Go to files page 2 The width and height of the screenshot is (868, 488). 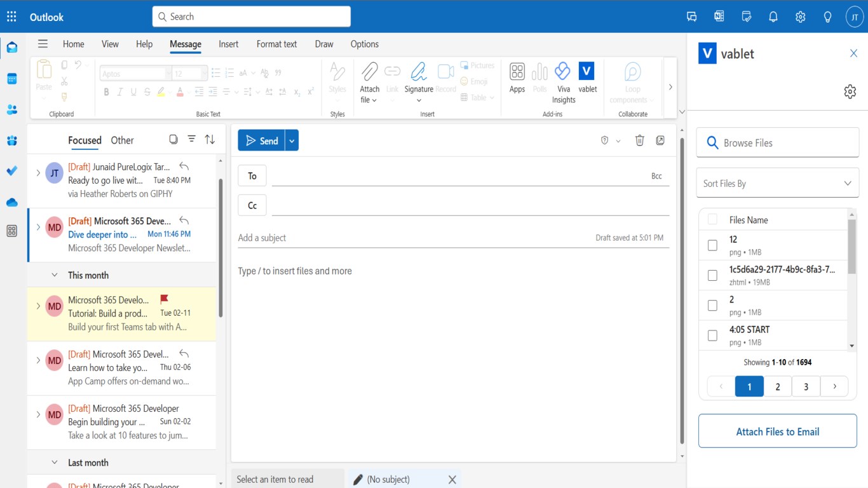pos(778,386)
